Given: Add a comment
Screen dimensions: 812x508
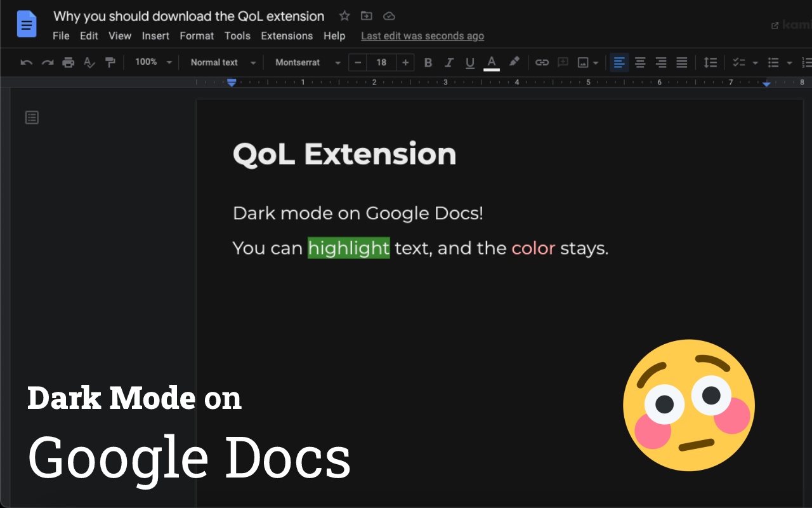Looking at the screenshot, I should coord(563,62).
